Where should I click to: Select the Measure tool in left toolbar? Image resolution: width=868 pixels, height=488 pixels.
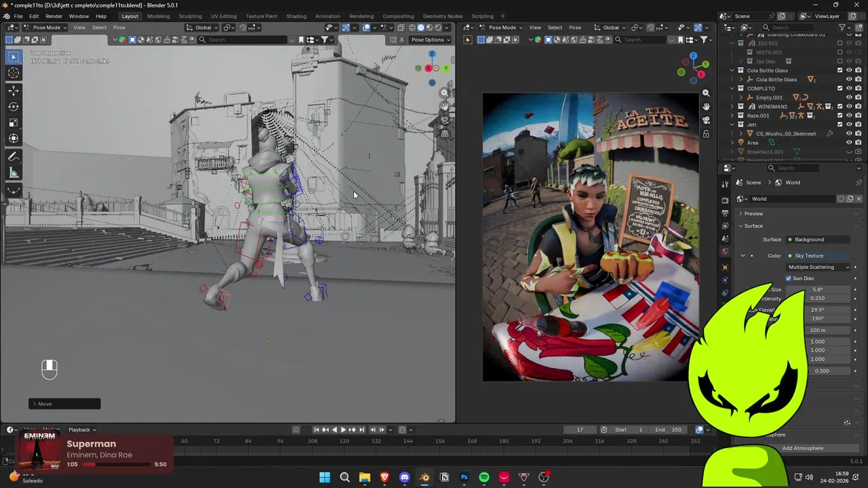[x=14, y=173]
